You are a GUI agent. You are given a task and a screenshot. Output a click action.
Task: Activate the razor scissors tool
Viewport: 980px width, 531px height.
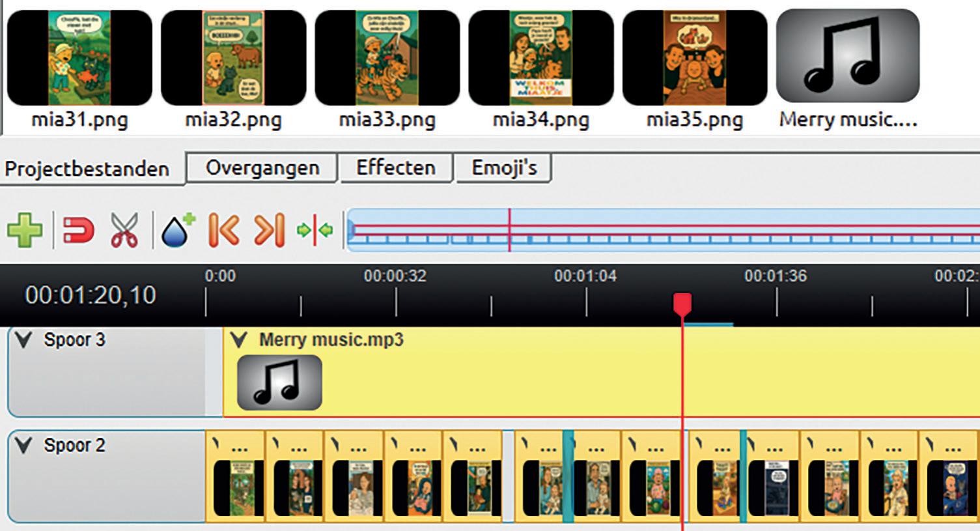[x=124, y=231]
